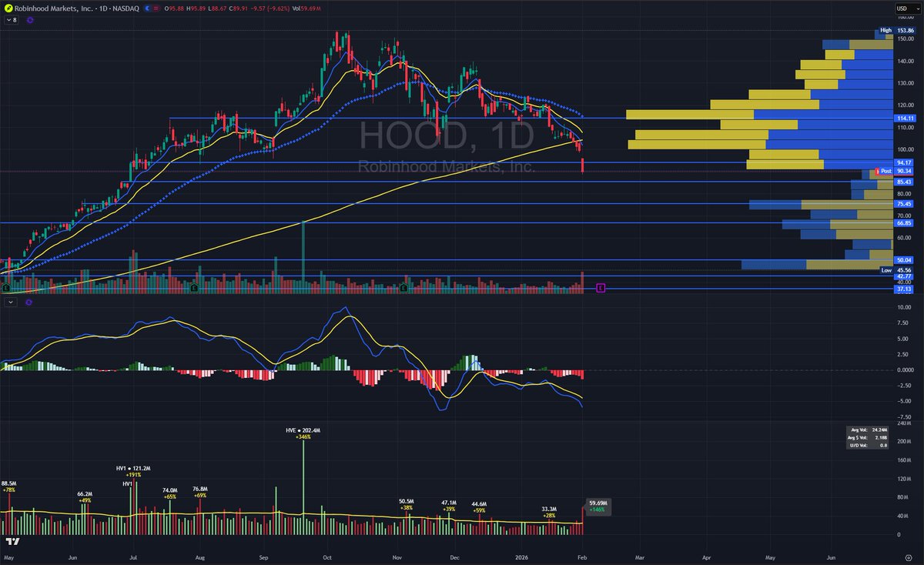Click the largest volume profile bar at 114.11
Viewport: 924px width, 565px height.
759,115
